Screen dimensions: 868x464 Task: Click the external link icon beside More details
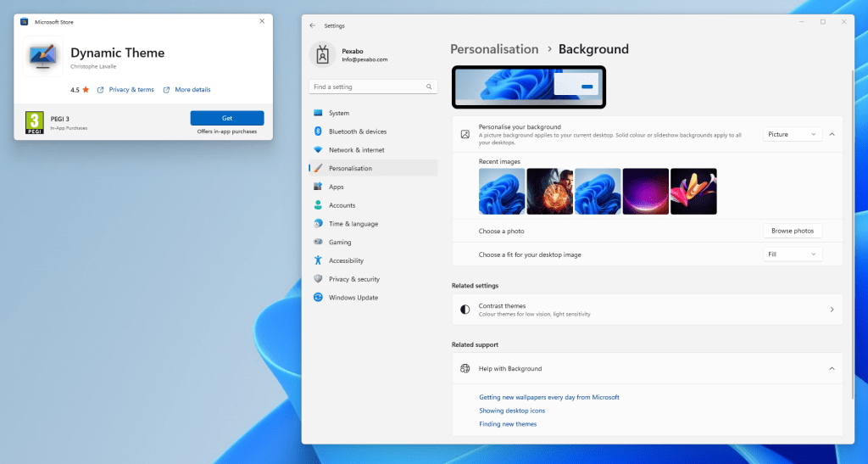pos(166,90)
